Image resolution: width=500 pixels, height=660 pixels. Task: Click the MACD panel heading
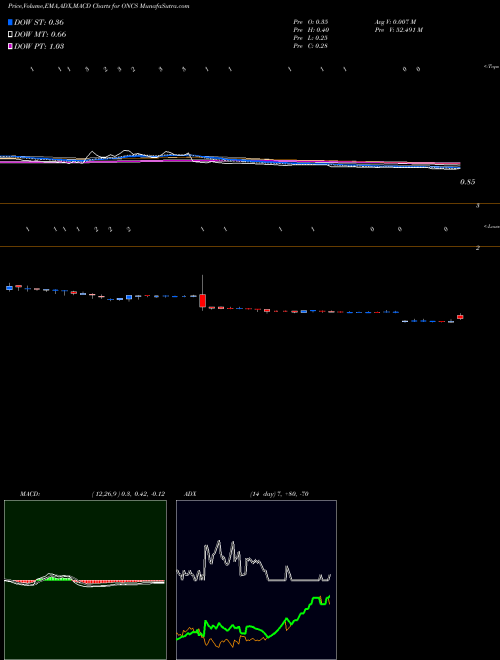click(x=30, y=494)
